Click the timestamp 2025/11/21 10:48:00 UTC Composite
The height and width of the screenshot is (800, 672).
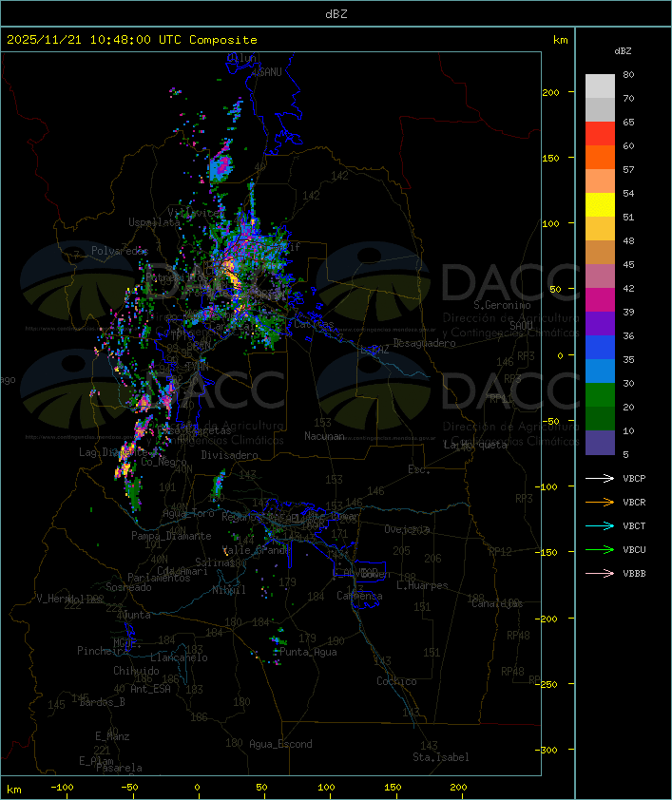(132, 40)
